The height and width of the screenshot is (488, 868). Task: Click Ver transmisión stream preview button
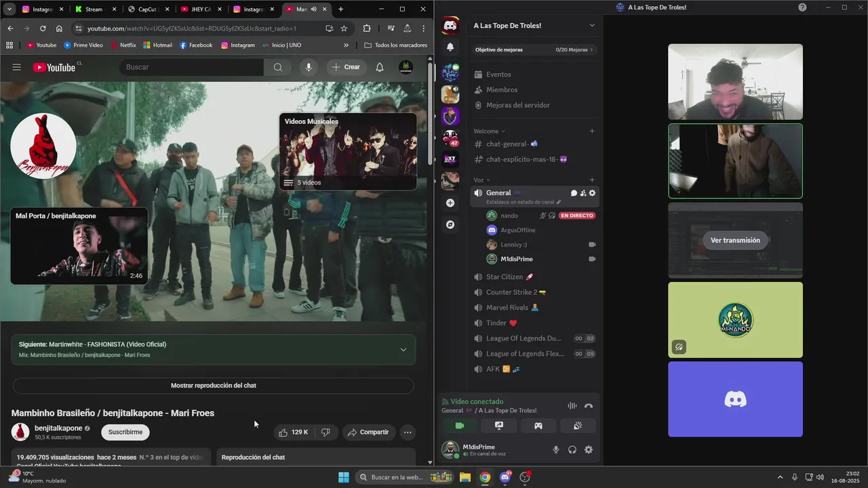[735, 240]
